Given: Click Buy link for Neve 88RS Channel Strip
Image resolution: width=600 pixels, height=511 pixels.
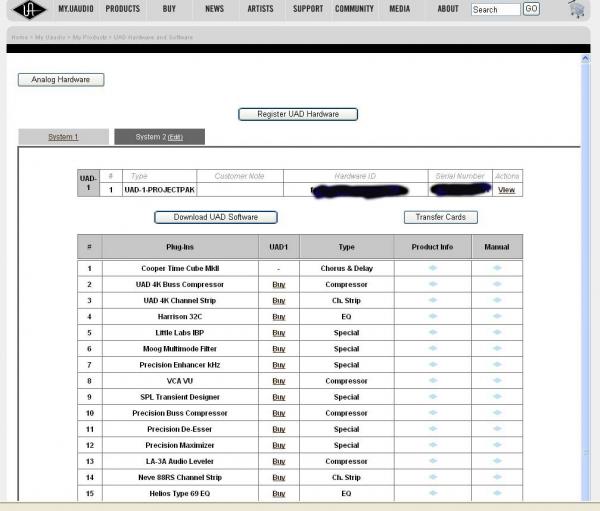Looking at the screenshot, I should pos(278,478).
